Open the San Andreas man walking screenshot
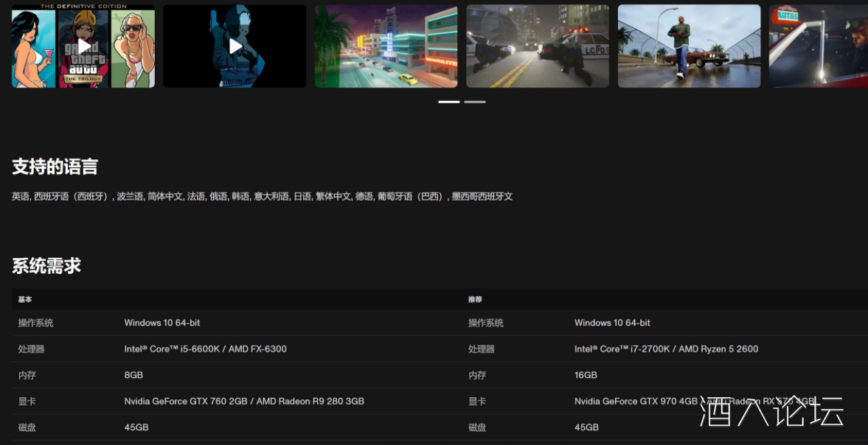Image resolution: width=868 pixels, height=445 pixels. click(690, 46)
